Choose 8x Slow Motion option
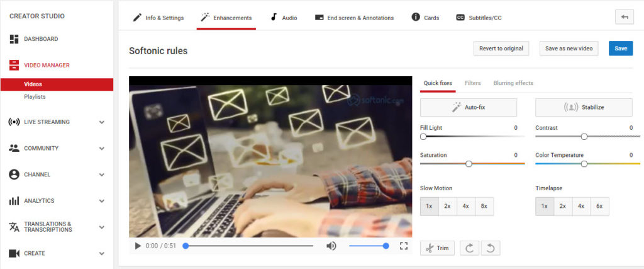 [484, 206]
